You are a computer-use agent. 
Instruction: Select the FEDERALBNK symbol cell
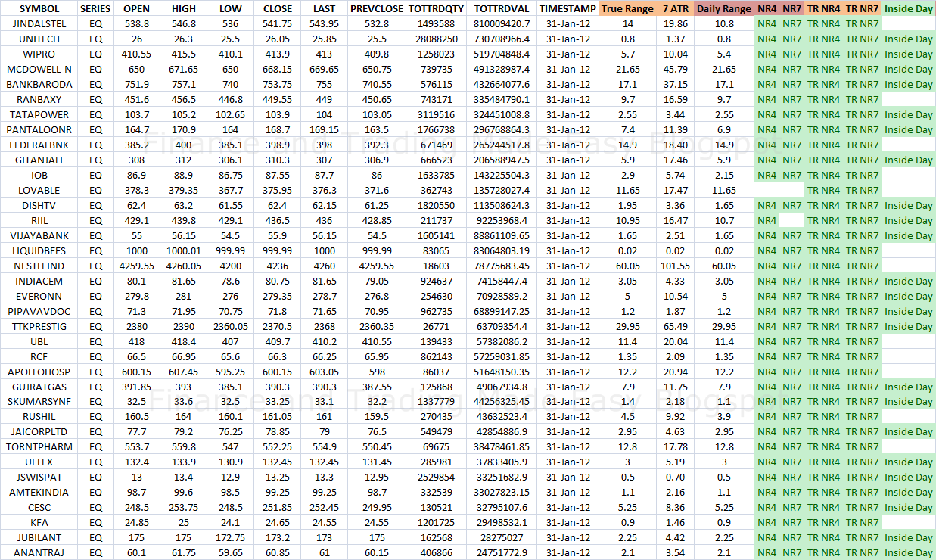point(39,145)
